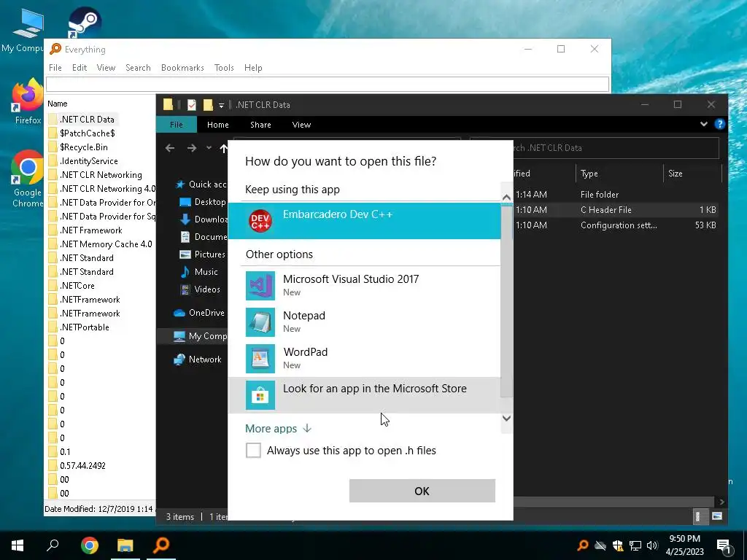Click the clock showing 9:50 PM

point(684,539)
